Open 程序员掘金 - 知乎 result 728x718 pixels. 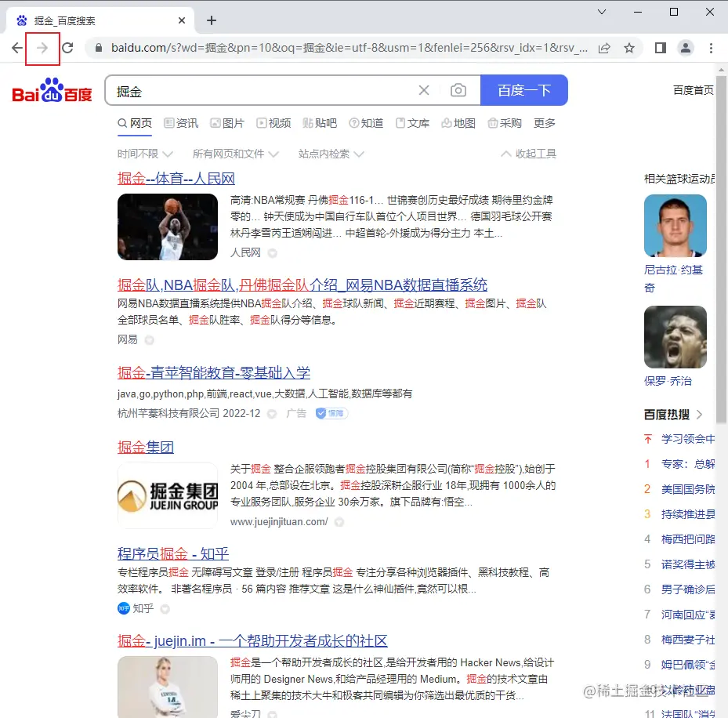(172, 553)
